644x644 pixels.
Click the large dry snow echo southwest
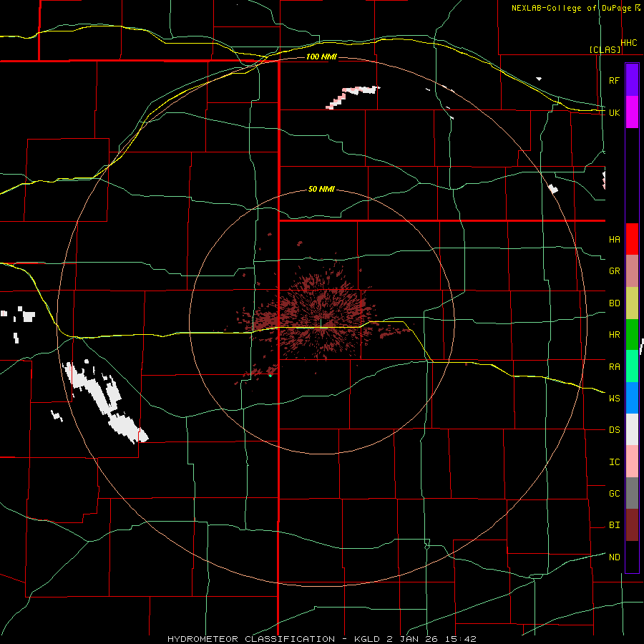104,402
